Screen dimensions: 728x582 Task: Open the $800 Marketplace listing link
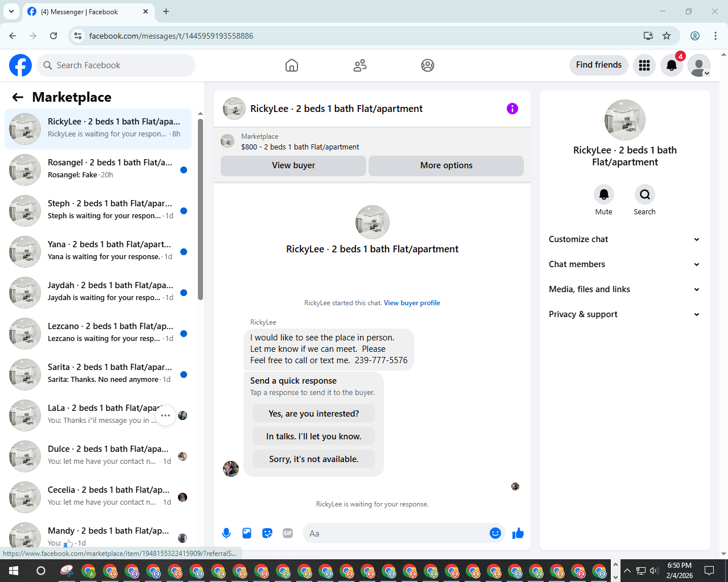[300, 147]
